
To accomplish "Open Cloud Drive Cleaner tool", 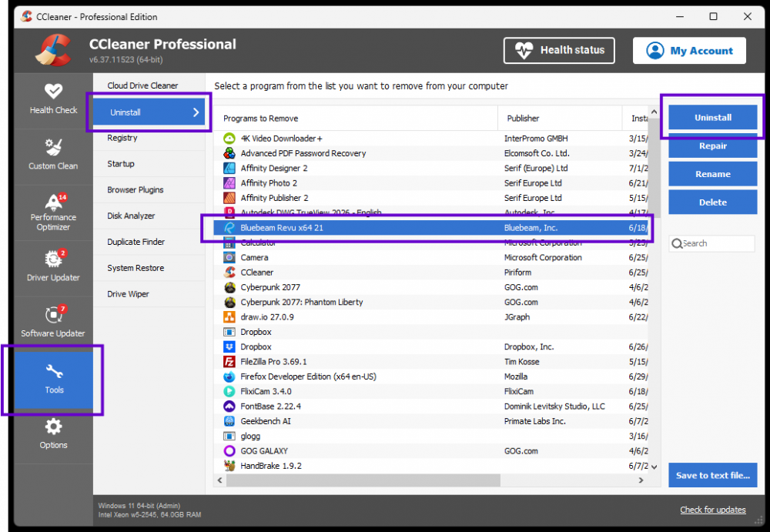I will pos(149,85).
